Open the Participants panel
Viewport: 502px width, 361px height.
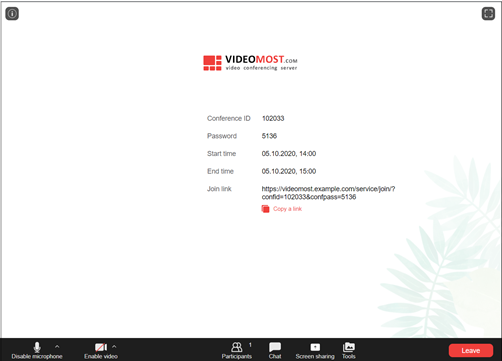237,351
